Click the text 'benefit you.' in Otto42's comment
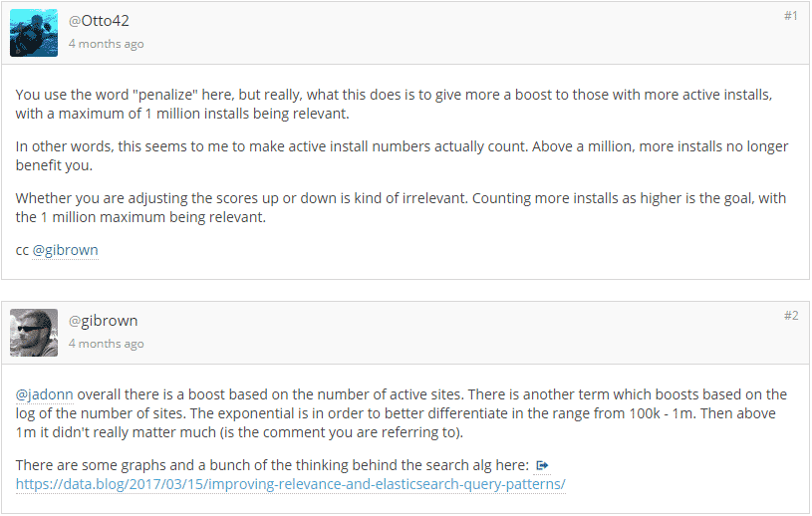812x516 pixels. pyautogui.click(x=54, y=165)
